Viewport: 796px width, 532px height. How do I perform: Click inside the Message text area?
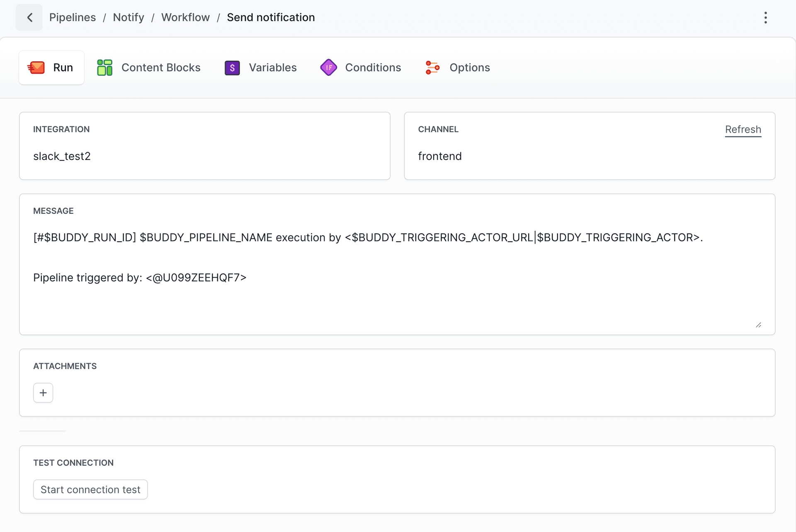click(x=396, y=290)
